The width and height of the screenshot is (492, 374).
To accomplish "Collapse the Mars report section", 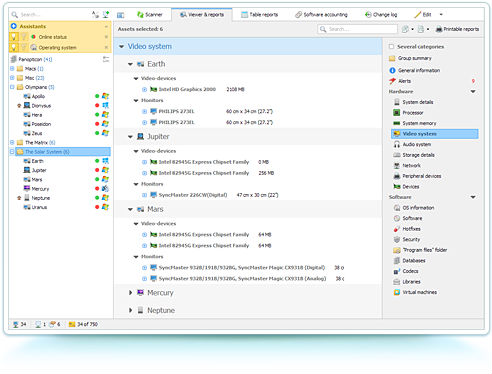I will [x=130, y=209].
